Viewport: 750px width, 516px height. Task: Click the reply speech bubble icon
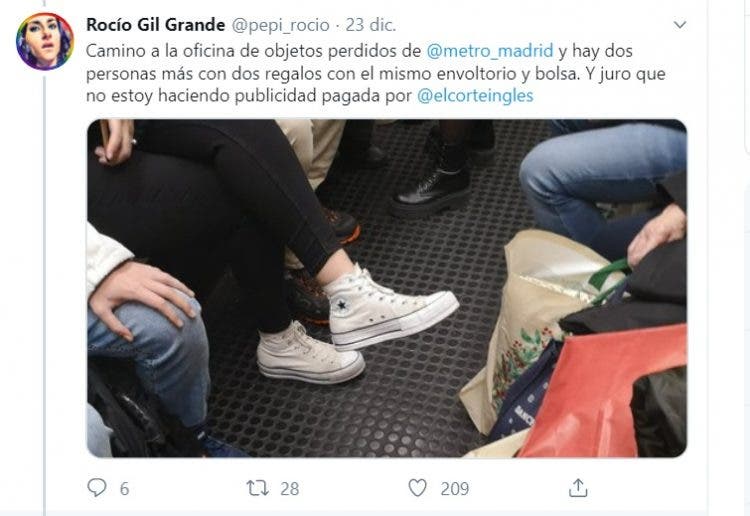point(97,487)
